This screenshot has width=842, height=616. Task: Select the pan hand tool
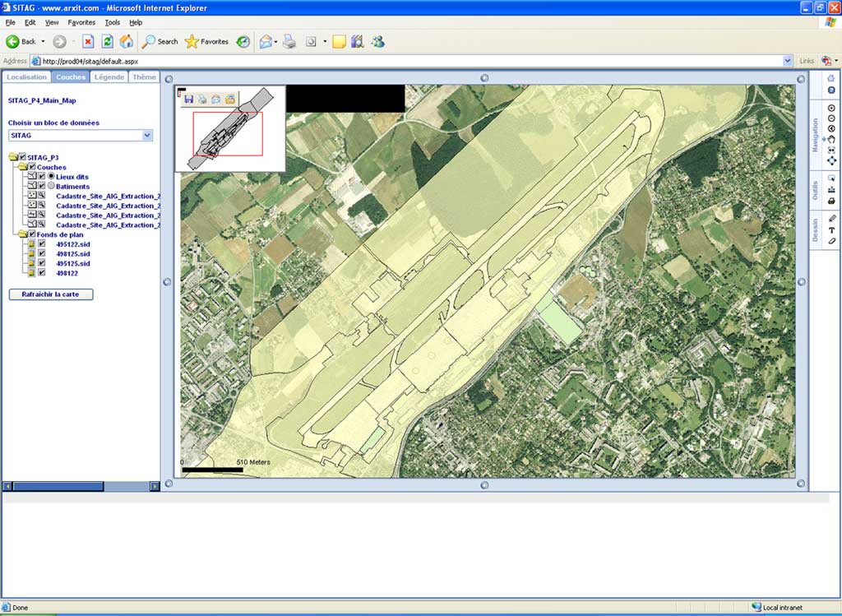click(x=831, y=139)
